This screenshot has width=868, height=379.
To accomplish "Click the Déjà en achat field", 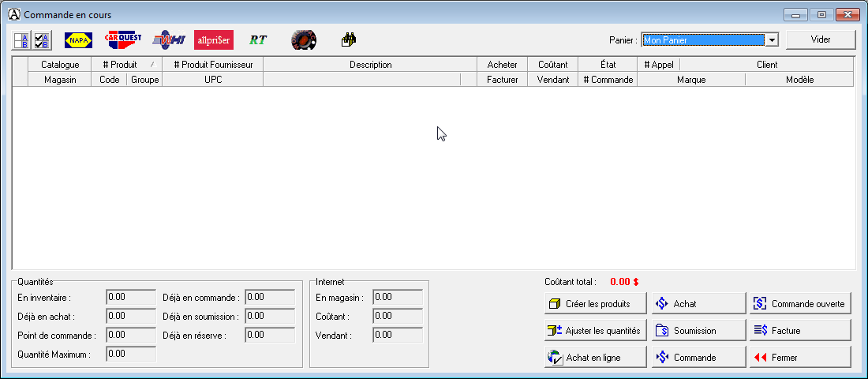I will click(131, 316).
